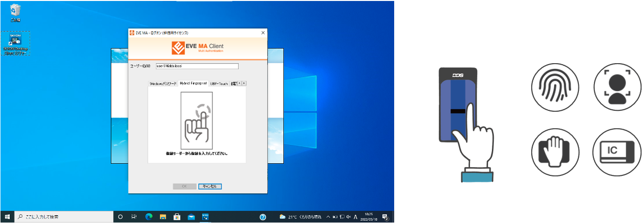Image resolution: width=644 pixels, height=223 pixels.
Task: Switch to the Windows password tab
Action: [x=163, y=84]
